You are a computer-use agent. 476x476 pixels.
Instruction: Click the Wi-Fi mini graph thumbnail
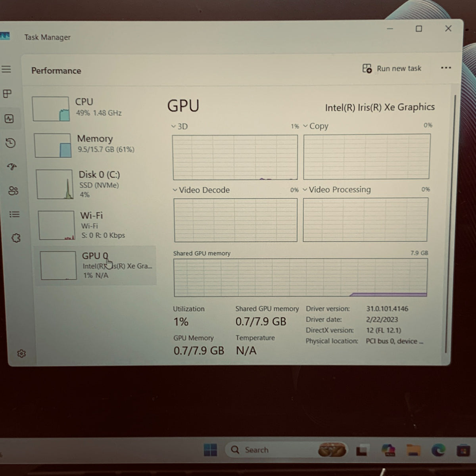pyautogui.click(x=56, y=225)
